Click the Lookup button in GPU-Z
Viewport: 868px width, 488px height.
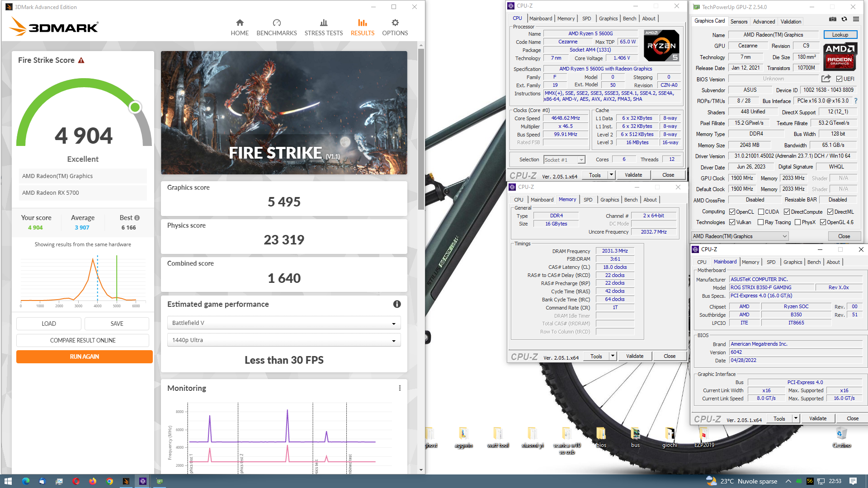click(x=840, y=35)
